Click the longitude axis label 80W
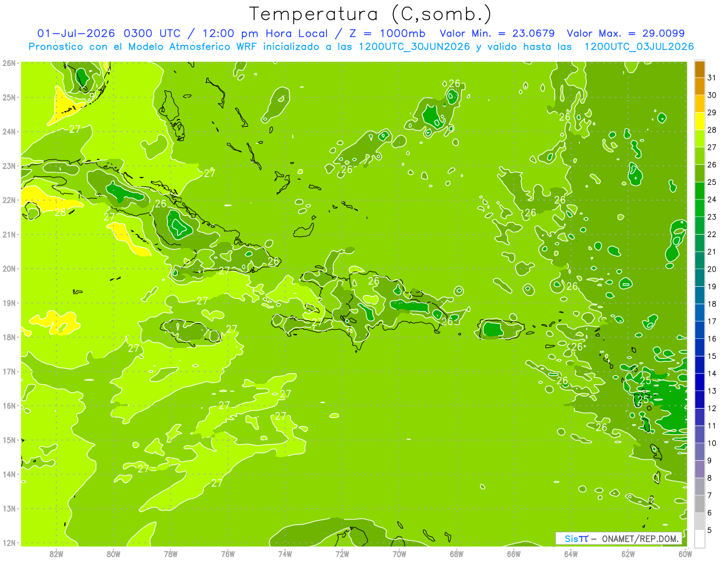The height and width of the screenshot is (562, 728). pyautogui.click(x=113, y=554)
